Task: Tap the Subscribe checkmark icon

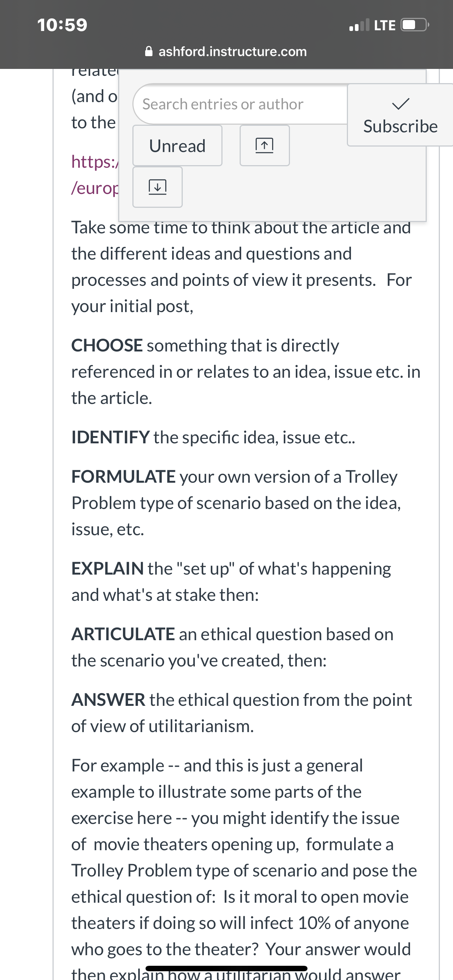Action: coord(400,104)
